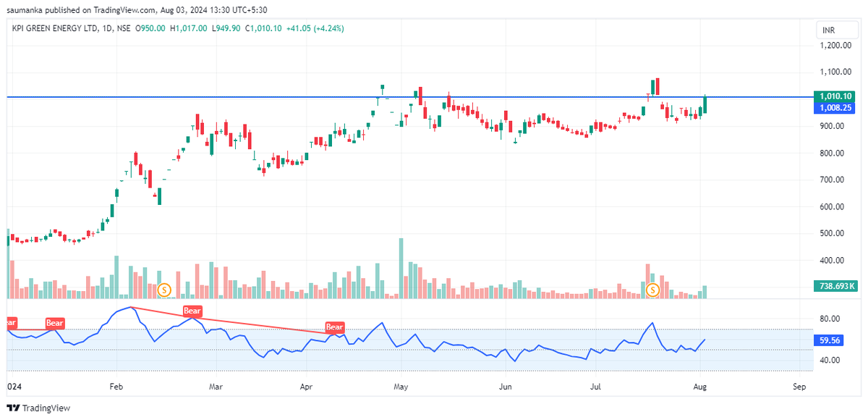
Task: Click the high value H1,017.00
Action: [x=188, y=28]
